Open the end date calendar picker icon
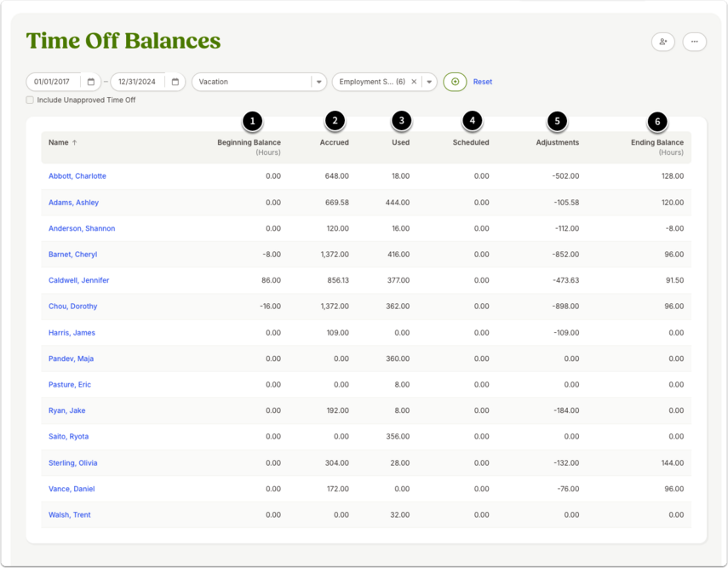728x568 pixels. (175, 82)
